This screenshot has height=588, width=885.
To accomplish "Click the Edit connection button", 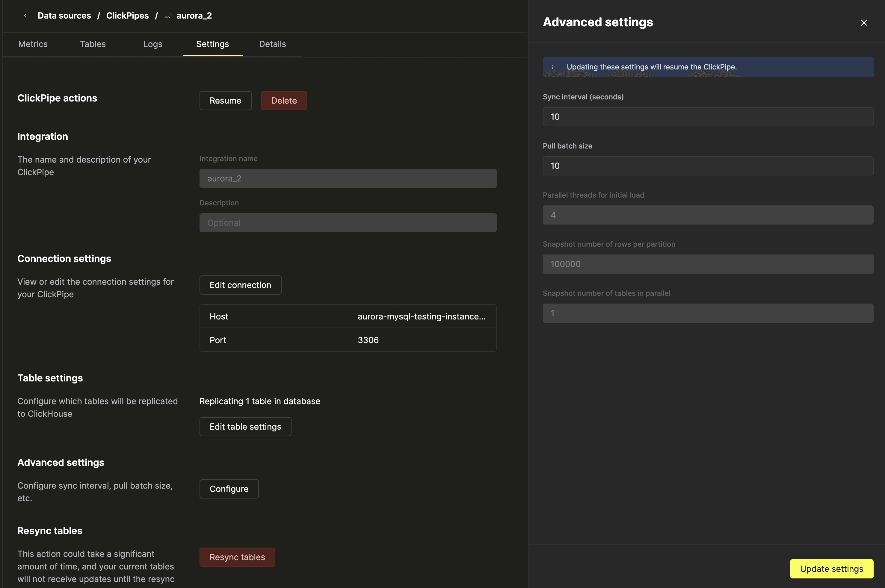I will (x=240, y=285).
